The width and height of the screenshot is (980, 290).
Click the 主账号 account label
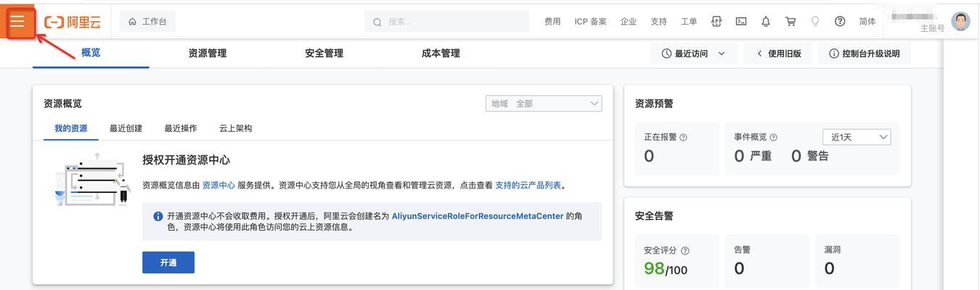(x=932, y=28)
